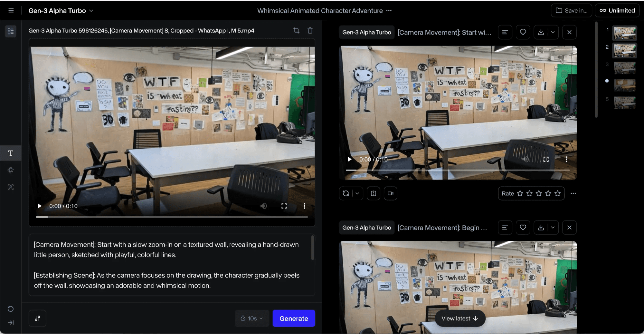
Task: Click the history panel scrollbar
Action: coord(596,70)
